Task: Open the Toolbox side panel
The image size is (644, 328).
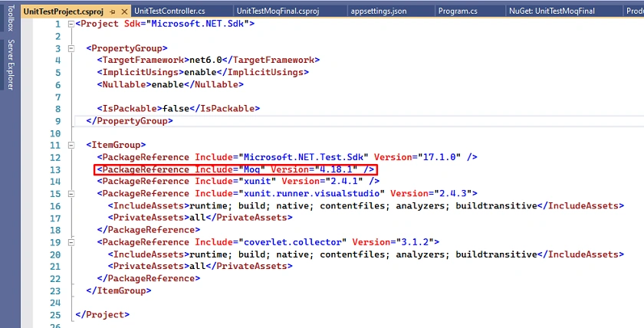Action: (x=10, y=18)
